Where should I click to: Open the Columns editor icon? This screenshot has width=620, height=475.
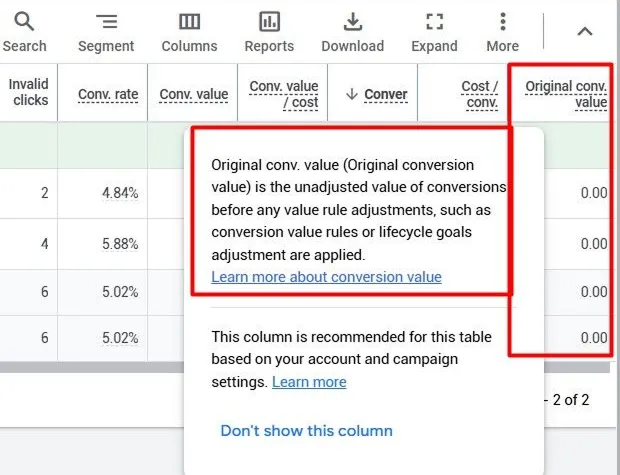189,21
